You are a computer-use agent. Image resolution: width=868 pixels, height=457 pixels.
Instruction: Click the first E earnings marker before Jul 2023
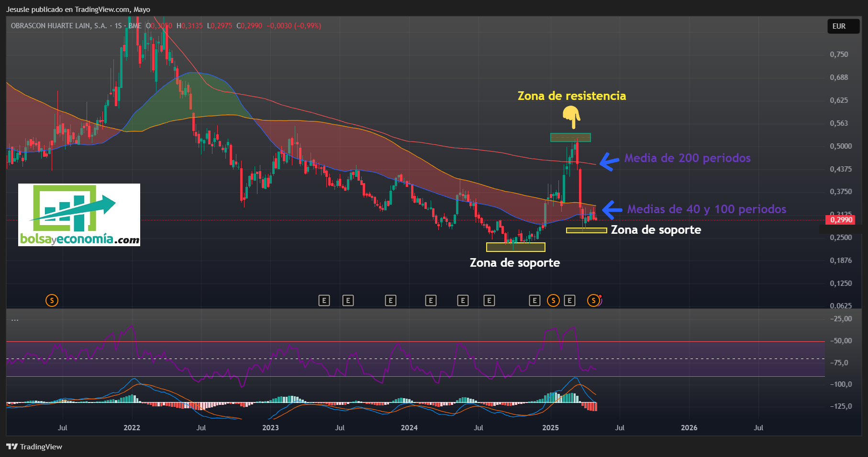[324, 300]
